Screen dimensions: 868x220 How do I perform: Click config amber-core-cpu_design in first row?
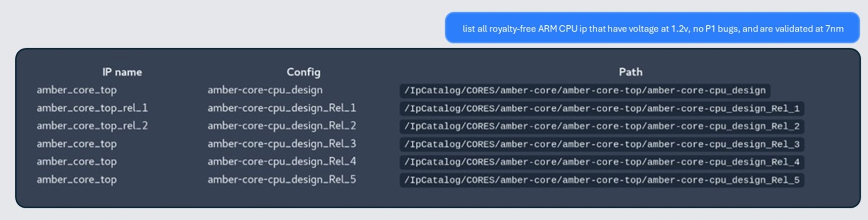coord(265,90)
